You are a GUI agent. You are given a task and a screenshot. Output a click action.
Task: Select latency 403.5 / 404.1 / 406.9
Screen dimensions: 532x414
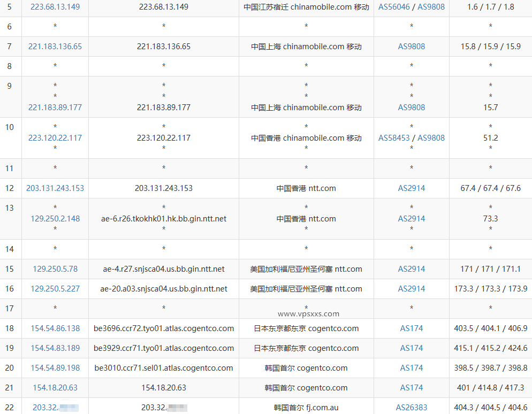[490, 328]
